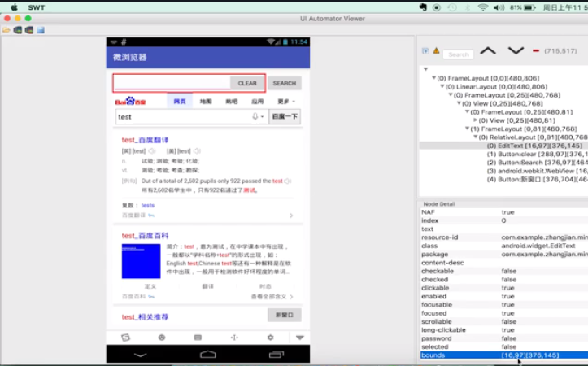Click the Android recents navigation button
588x366 pixels.
277,354
